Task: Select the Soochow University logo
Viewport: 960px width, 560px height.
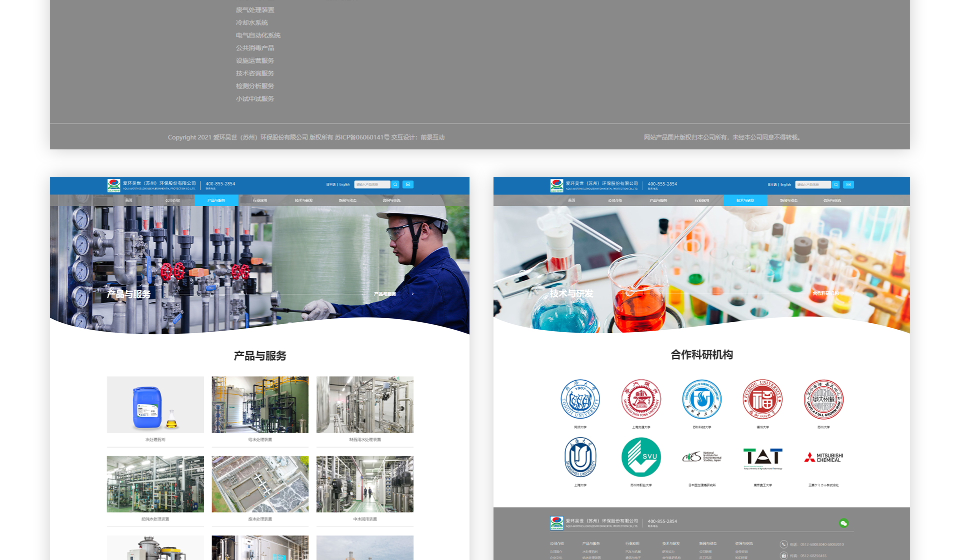Action: [823, 399]
